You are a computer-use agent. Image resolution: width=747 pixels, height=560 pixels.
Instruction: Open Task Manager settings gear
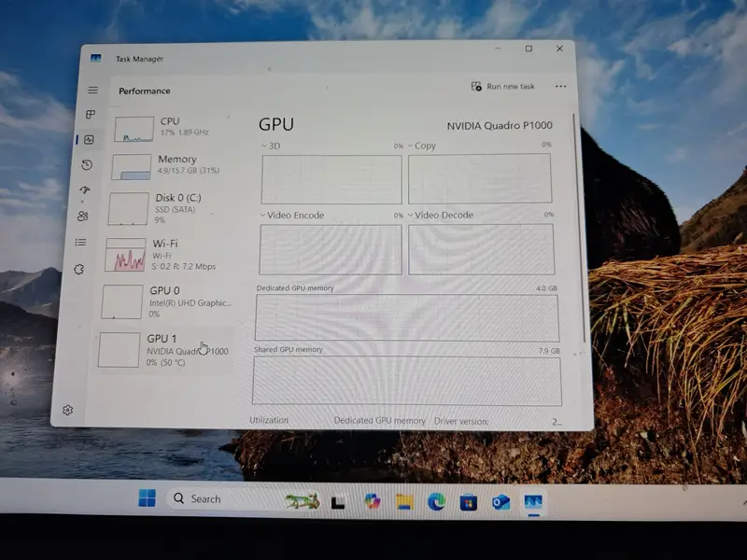point(68,410)
